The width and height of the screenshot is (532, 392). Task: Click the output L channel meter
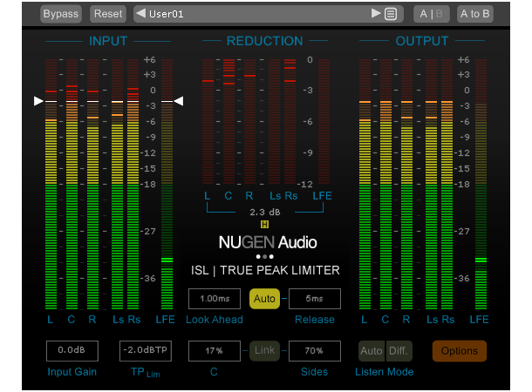[x=365, y=184]
